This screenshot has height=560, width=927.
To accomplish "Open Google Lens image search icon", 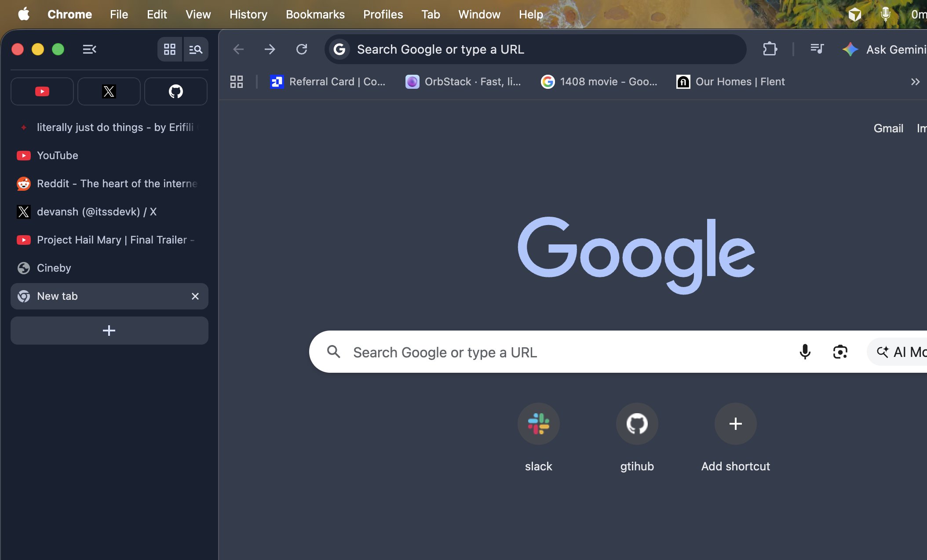I will [x=840, y=352].
